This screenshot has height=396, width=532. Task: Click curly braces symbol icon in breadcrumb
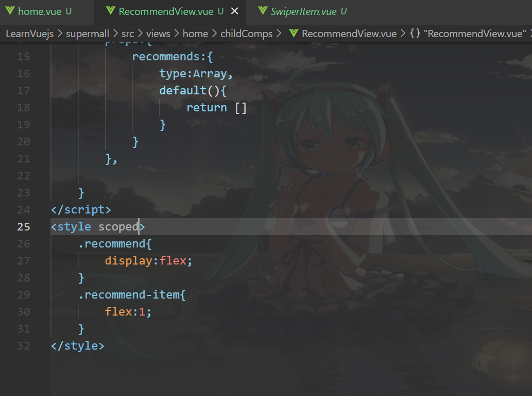(415, 34)
